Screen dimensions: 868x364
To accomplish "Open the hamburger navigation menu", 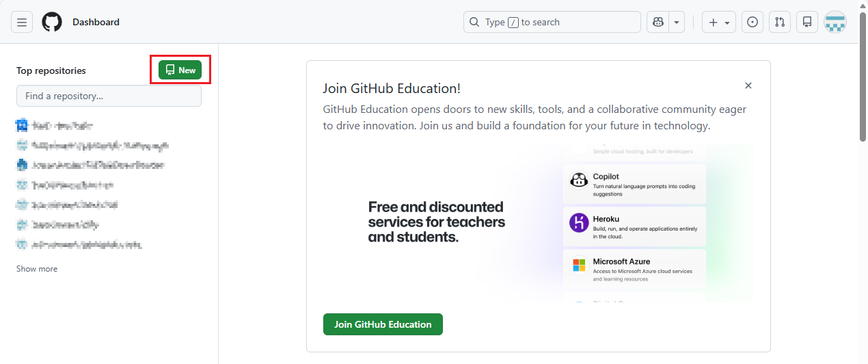I will coord(22,22).
